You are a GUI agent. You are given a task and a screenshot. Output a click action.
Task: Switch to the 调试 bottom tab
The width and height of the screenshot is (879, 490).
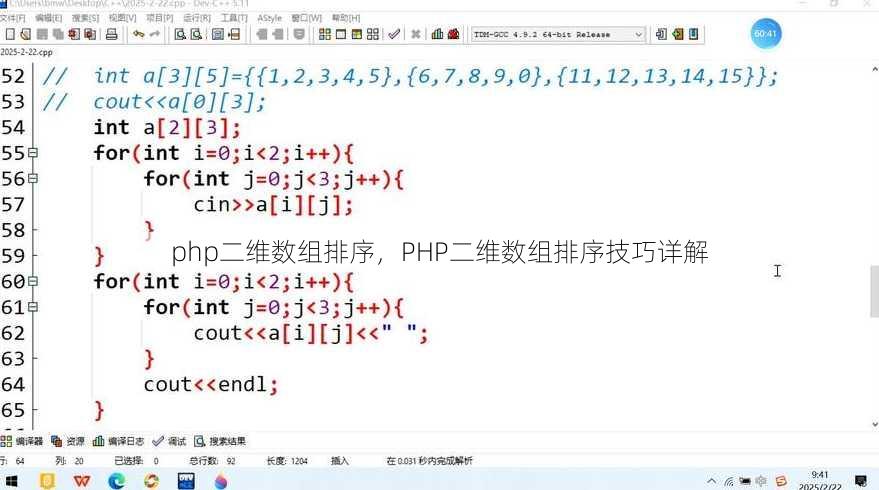coord(169,441)
